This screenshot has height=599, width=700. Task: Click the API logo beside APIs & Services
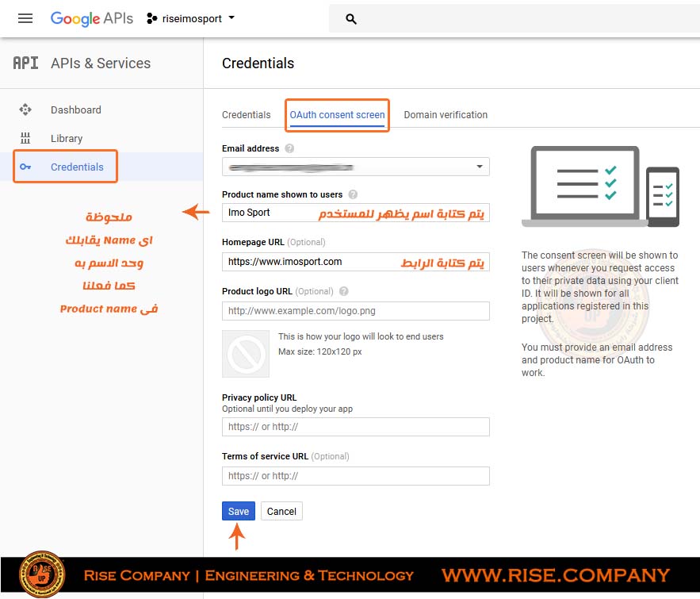(25, 63)
